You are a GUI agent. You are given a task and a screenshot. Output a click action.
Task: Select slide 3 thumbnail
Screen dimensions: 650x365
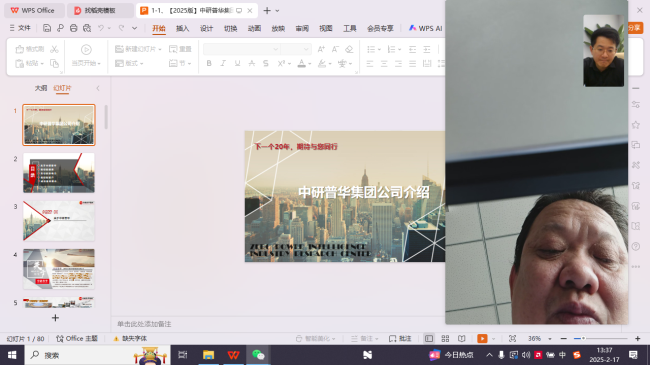[x=59, y=221]
